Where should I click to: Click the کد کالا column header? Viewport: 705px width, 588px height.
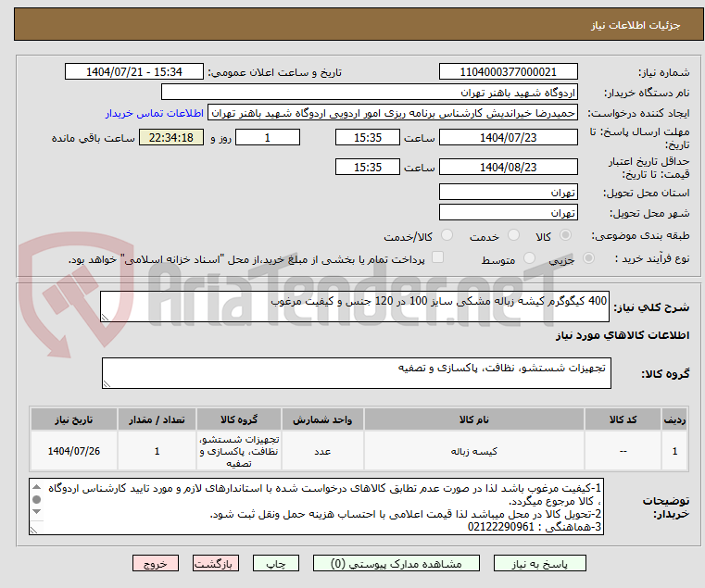(623, 419)
